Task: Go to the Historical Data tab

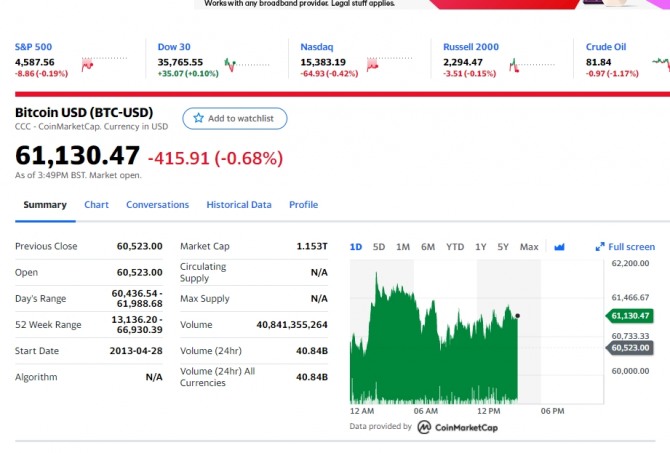Action: [x=239, y=205]
